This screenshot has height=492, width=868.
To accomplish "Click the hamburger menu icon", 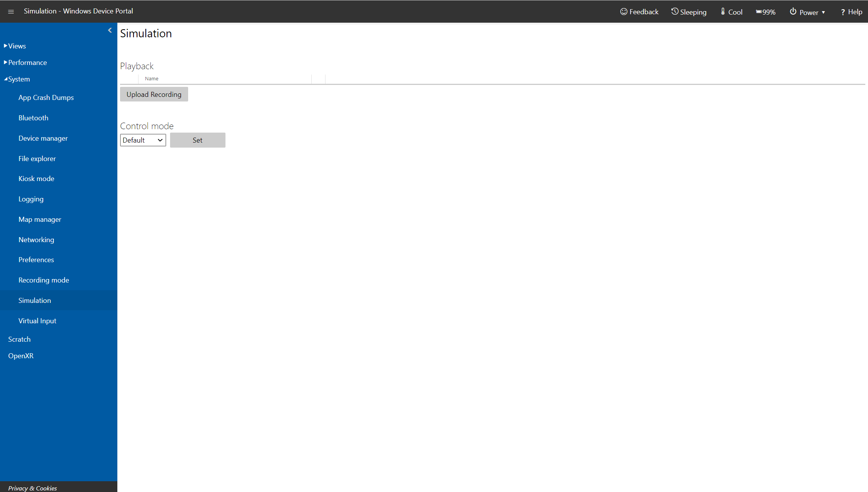I will 11,11.
